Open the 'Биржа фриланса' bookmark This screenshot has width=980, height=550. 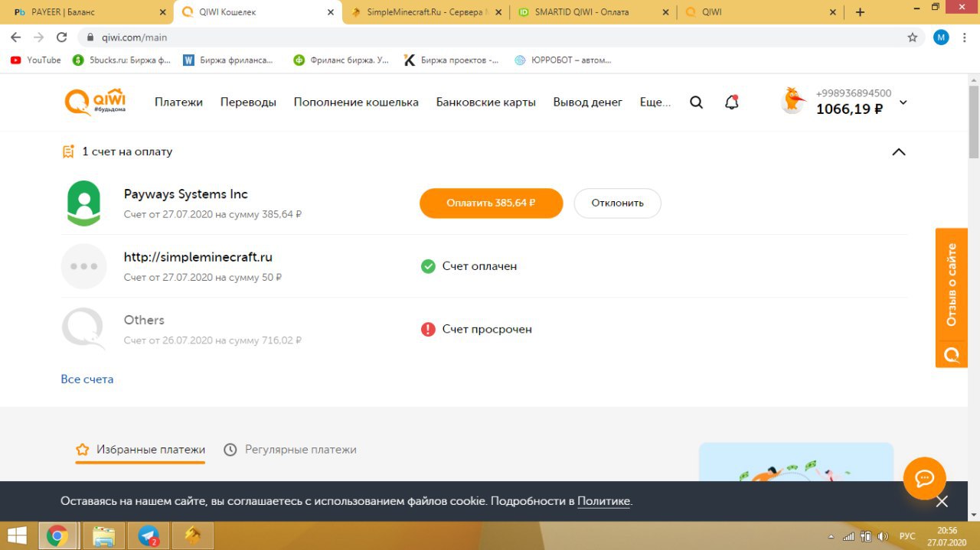click(x=228, y=60)
